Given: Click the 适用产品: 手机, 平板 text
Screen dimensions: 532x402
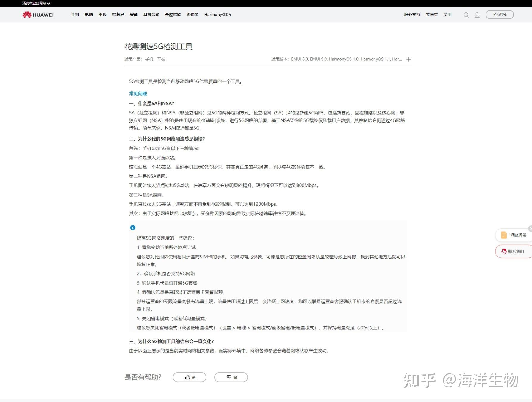Looking at the screenshot, I should coord(145,59).
